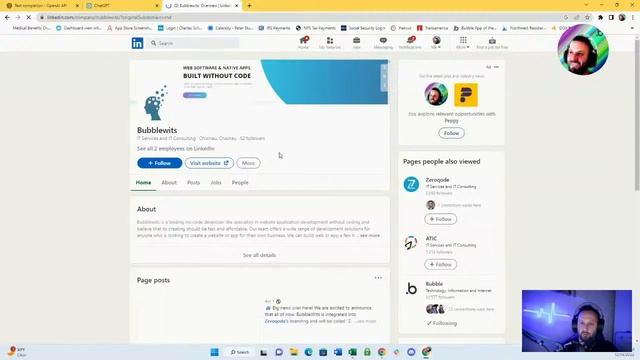Open the More button on Bubblewits page
The image size is (640, 360).
(248, 163)
